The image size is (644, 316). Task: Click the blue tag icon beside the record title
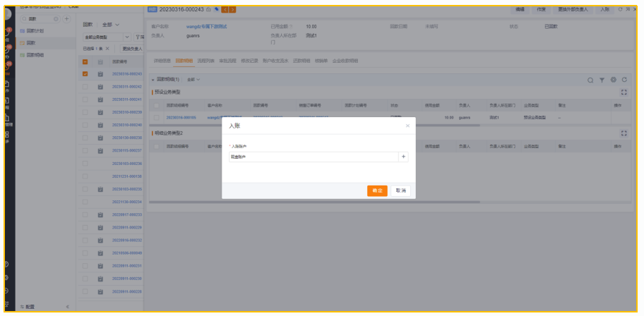(217, 9)
